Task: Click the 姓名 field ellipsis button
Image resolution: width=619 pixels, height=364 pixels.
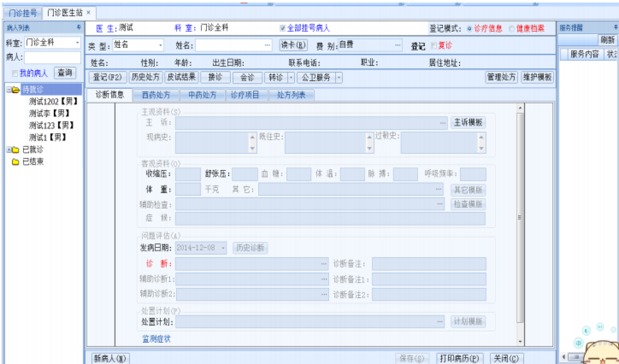Action: pos(267,45)
